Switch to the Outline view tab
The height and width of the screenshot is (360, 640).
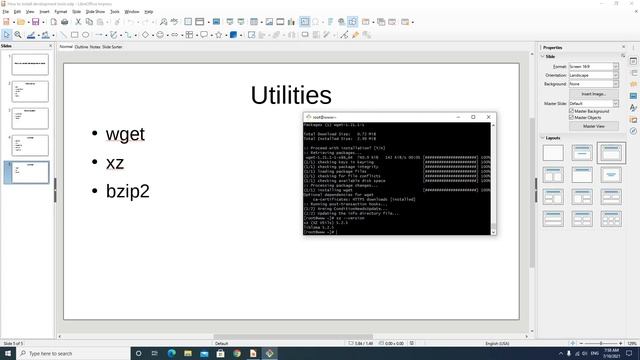[81, 47]
